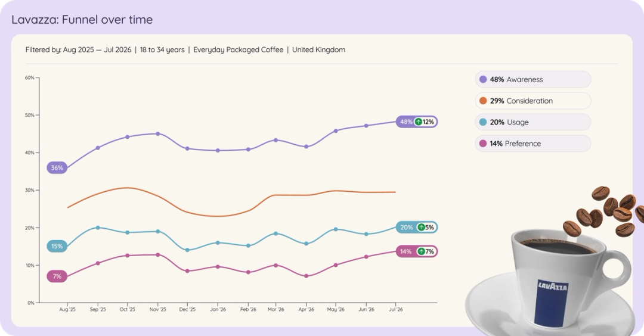Click the Jan '26 axis label
Screen dimensions: 644x336
click(x=218, y=310)
